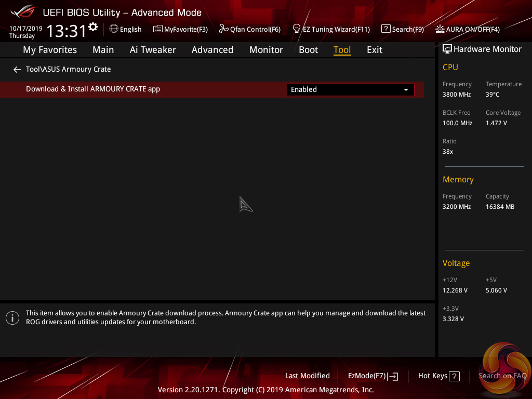Click the AURA ON/OFF light icon
Viewport: 532px width, 399px height.
tap(440, 29)
